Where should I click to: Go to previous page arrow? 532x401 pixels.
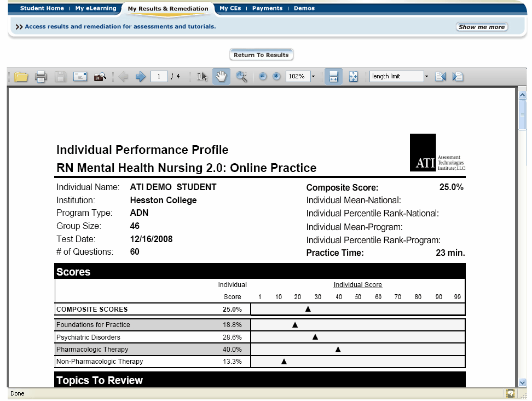(x=124, y=77)
